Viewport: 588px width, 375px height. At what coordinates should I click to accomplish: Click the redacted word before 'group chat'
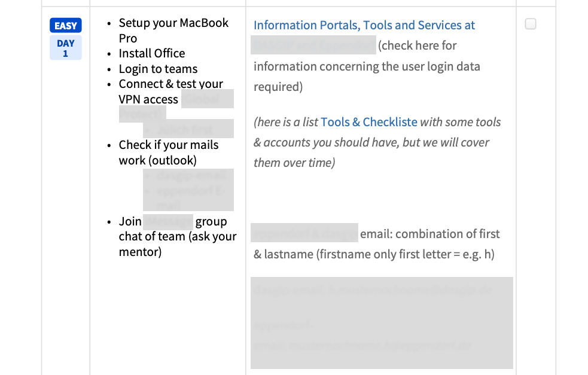[x=168, y=221]
